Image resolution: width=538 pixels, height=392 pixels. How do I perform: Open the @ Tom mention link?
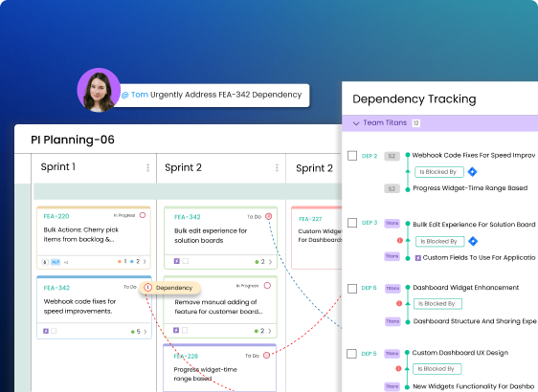[x=135, y=95]
